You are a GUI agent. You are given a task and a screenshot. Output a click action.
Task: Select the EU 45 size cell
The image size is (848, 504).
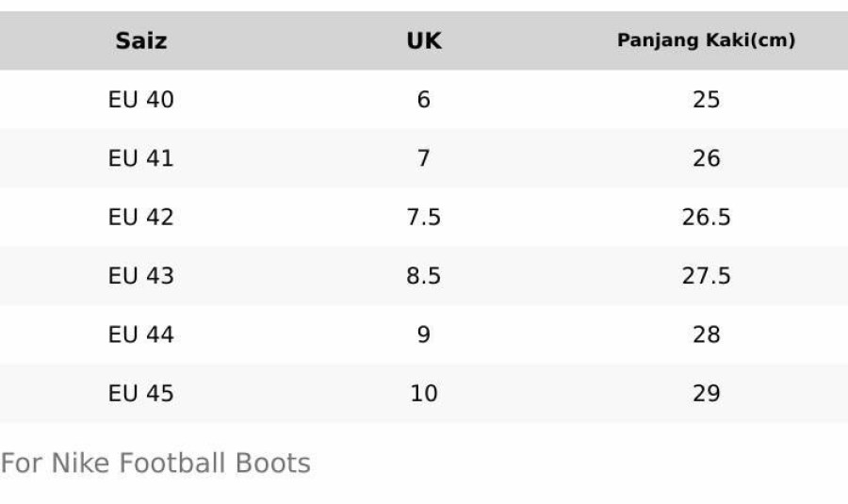pos(141,393)
